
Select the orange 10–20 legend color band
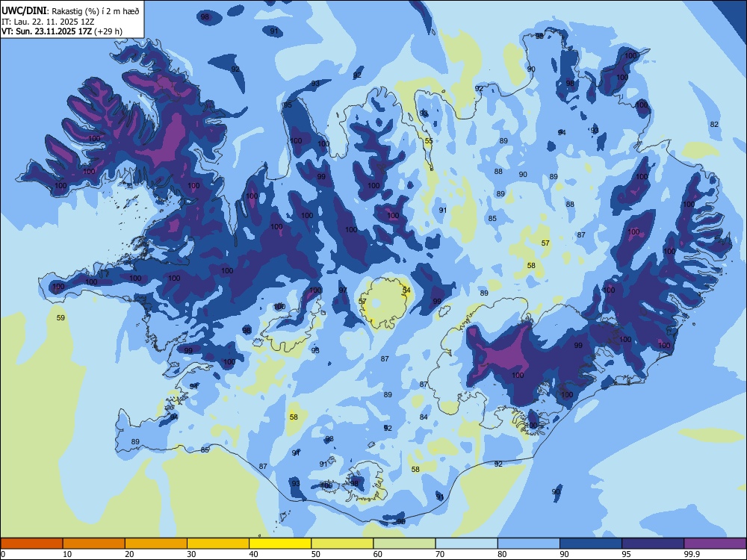pyautogui.click(x=94, y=544)
